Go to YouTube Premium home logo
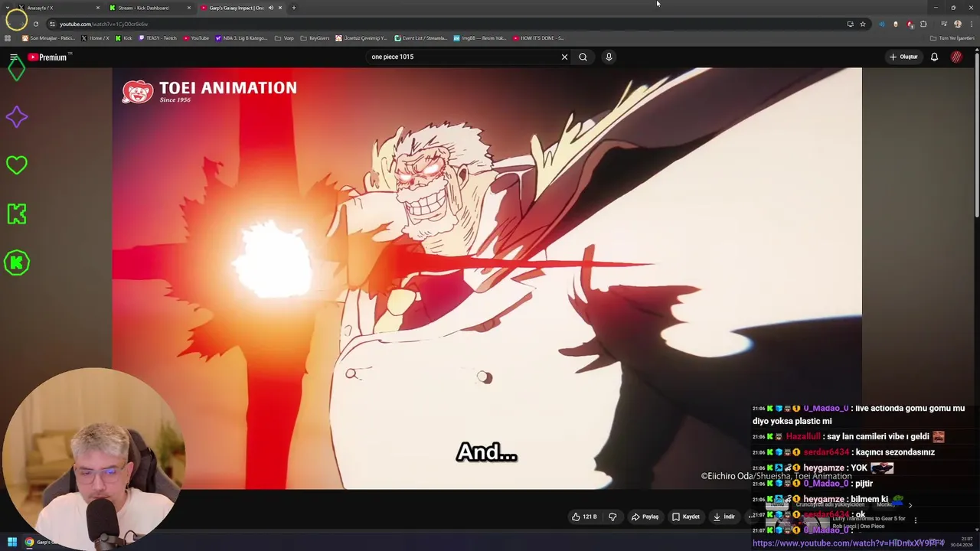 (x=47, y=57)
